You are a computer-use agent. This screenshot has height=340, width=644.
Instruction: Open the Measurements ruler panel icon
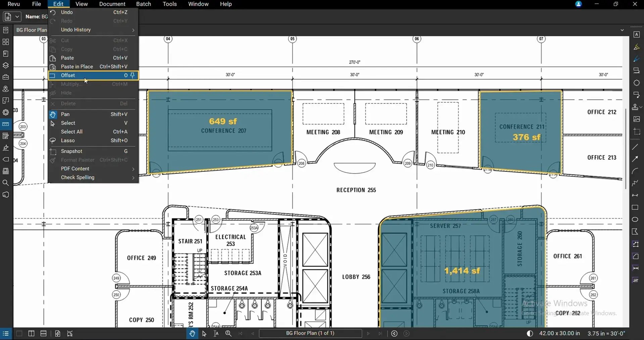click(6, 124)
